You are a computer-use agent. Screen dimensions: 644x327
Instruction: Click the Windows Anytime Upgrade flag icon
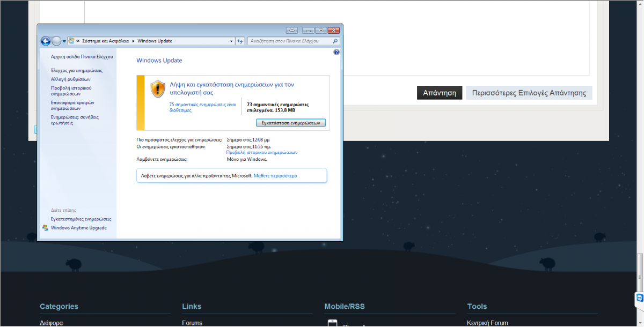45,228
